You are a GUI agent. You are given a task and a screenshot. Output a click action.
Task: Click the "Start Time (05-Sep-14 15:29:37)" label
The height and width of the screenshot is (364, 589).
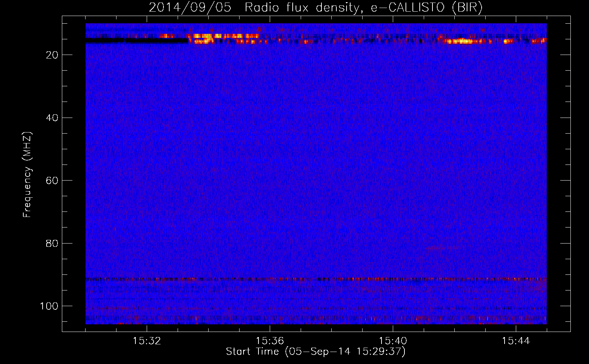pyautogui.click(x=316, y=352)
